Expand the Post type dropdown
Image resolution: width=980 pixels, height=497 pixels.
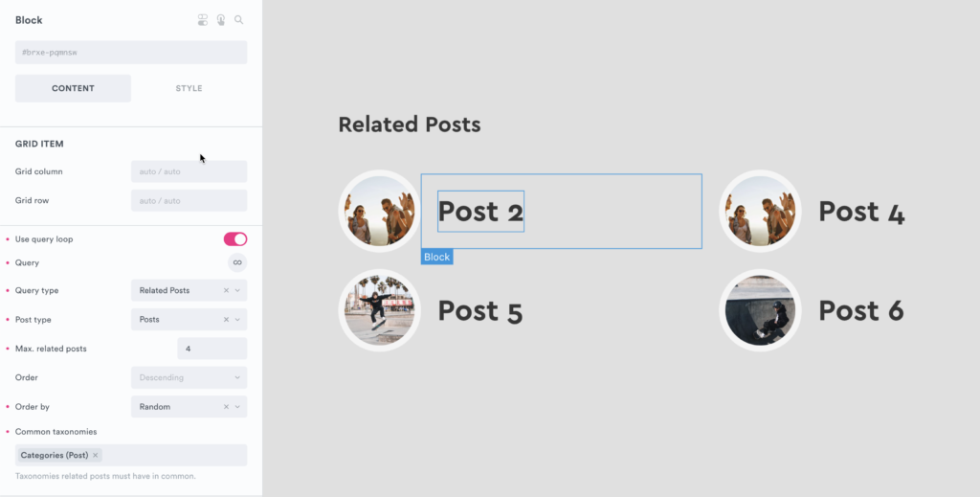pyautogui.click(x=238, y=319)
